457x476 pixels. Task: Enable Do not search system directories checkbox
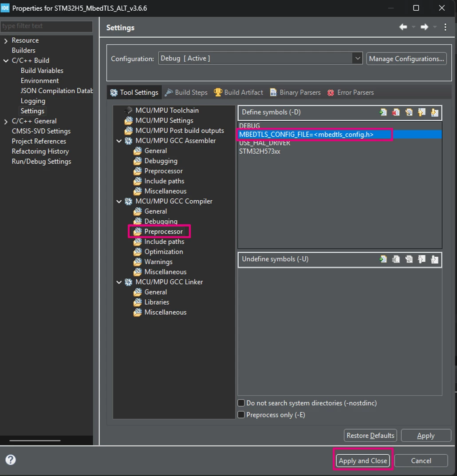[241, 403]
